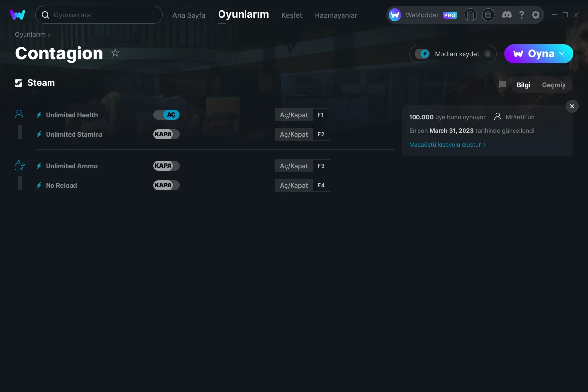This screenshot has height=392, width=588.
Task: Click the overlay window icon in header
Action: [488, 15]
